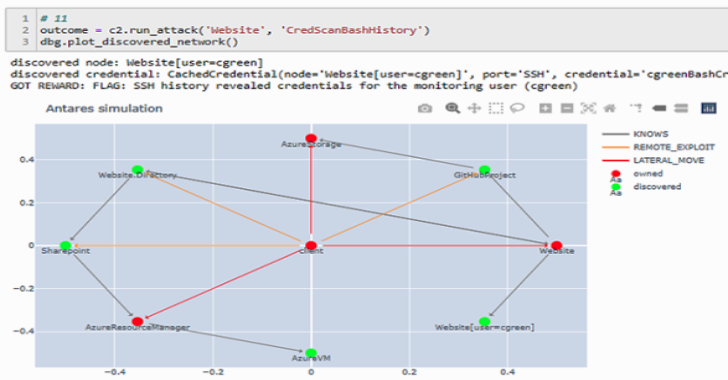This screenshot has height=380, width=728.
Task: Click the green Sharepoint node
Action: [65, 245]
